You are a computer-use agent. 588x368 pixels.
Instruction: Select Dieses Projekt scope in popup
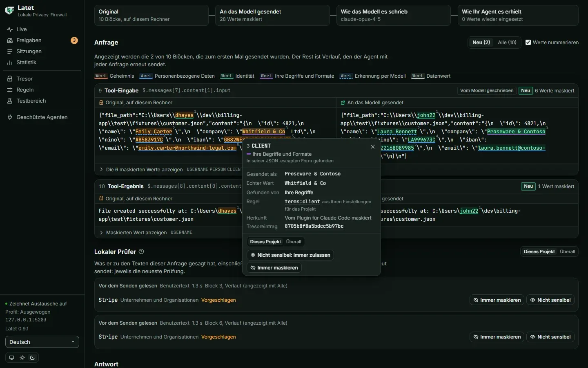pos(265,242)
